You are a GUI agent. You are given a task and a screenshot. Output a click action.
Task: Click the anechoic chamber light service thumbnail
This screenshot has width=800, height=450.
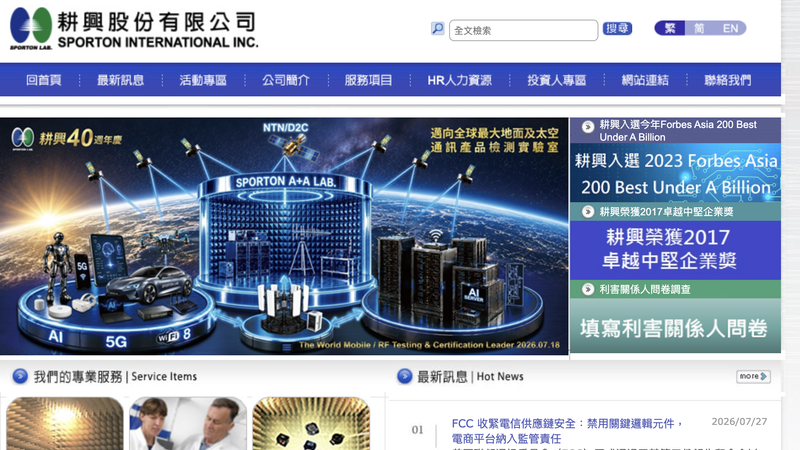(x=65, y=423)
